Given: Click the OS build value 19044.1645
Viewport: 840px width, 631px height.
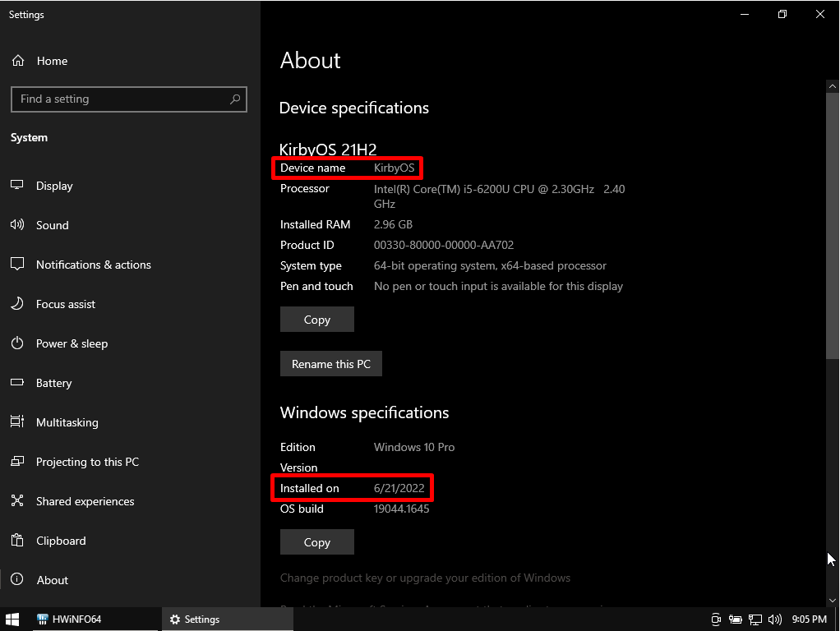Looking at the screenshot, I should pyautogui.click(x=401, y=509).
